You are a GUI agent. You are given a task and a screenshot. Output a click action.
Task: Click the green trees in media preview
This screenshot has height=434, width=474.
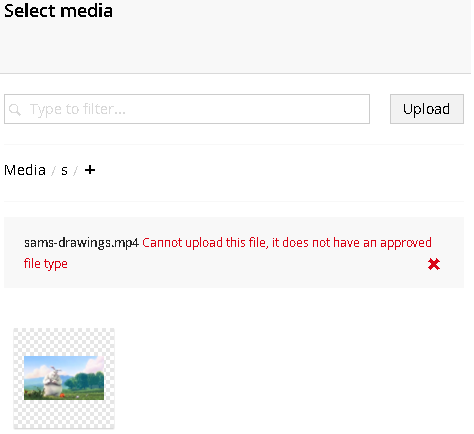84,381
